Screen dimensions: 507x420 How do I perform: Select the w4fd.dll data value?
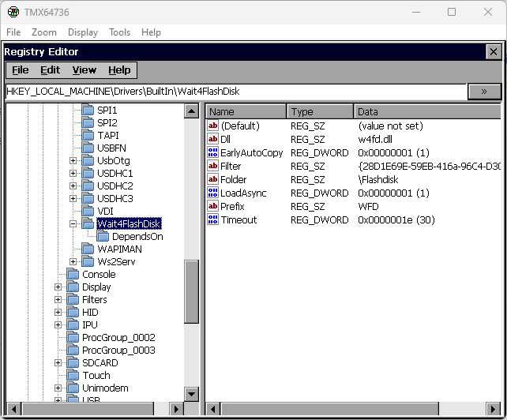[375, 140]
